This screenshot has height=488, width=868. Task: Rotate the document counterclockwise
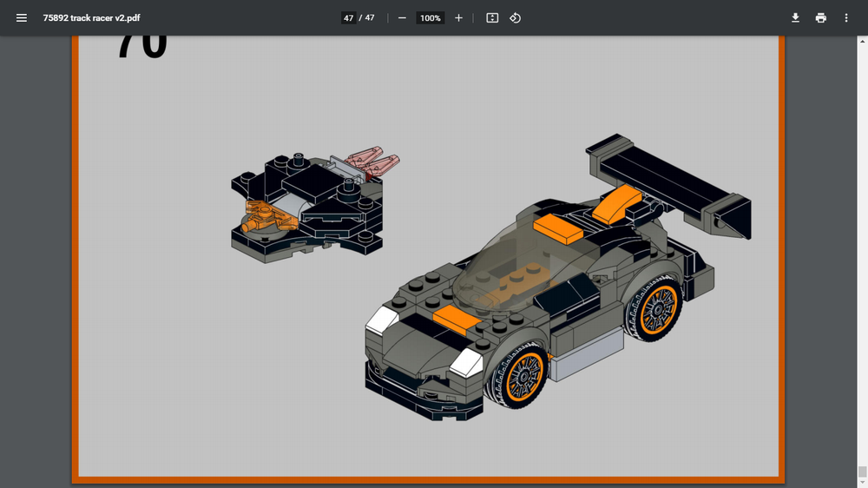pyautogui.click(x=516, y=17)
